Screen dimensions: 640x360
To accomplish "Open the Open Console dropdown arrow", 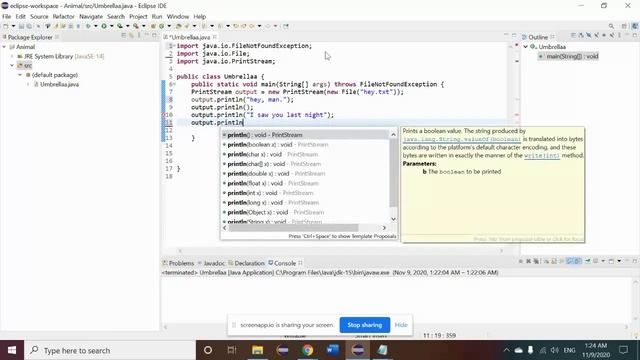I will (x=619, y=261).
